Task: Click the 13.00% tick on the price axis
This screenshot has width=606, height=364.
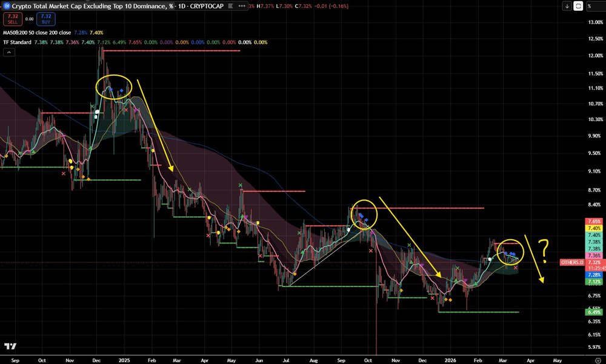Action: tap(596, 22)
